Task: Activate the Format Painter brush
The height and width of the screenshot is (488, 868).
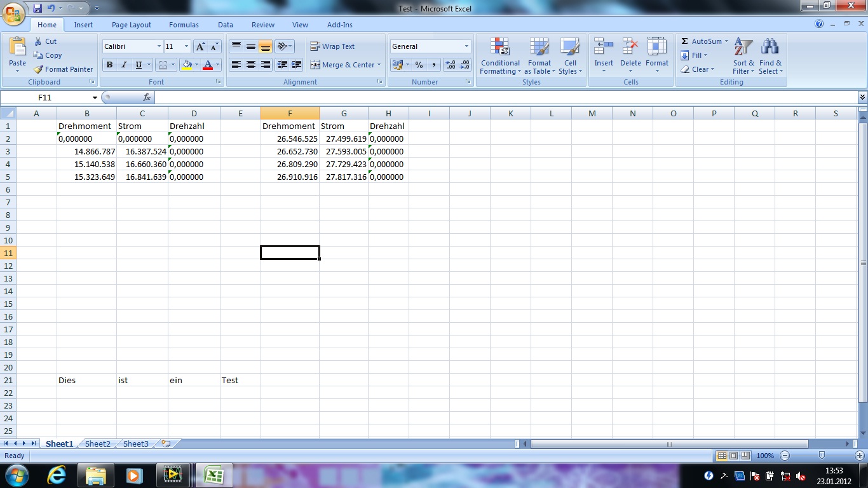Action: [38, 69]
